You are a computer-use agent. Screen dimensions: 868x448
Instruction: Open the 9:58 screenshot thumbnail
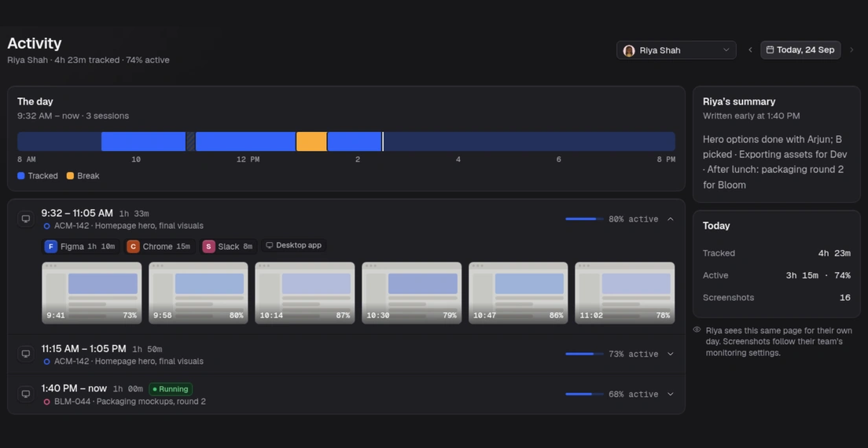point(199,293)
